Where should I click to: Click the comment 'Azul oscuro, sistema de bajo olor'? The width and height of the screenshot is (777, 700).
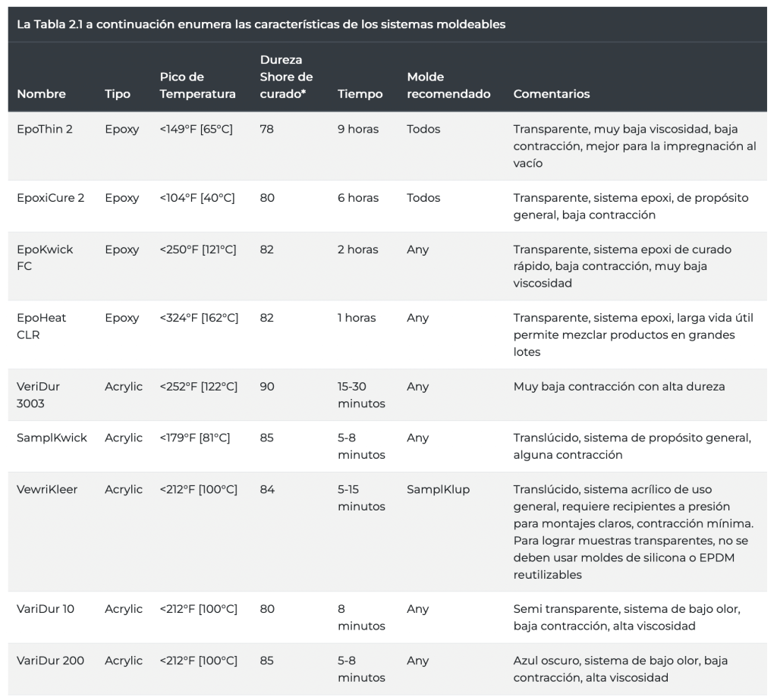coord(606,661)
